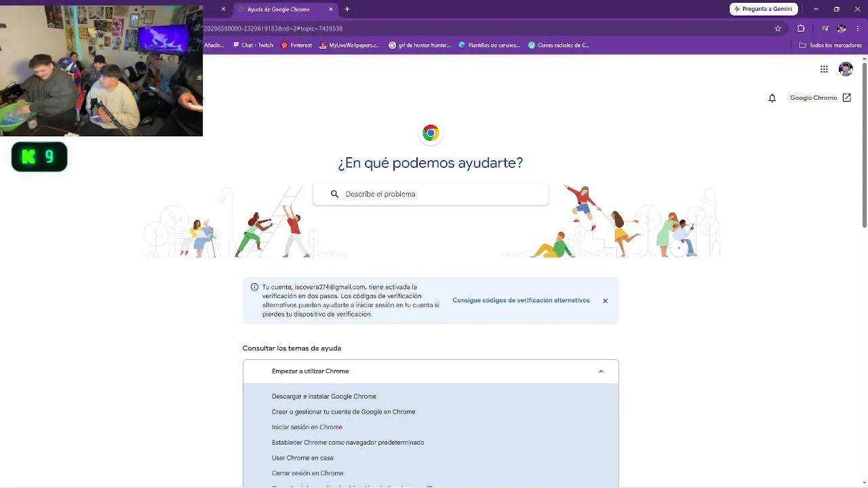The height and width of the screenshot is (488, 868).
Task: Click the webcam overlay video
Action: click(x=101, y=70)
